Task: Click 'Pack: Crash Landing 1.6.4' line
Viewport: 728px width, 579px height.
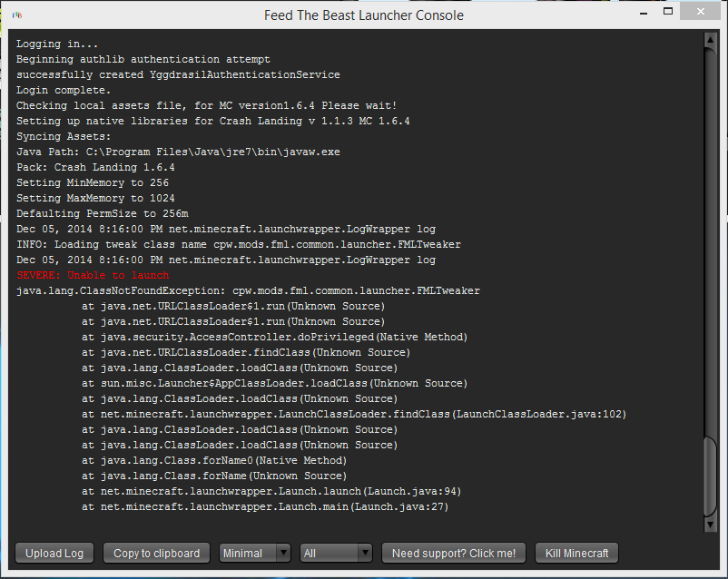Action: [95, 167]
